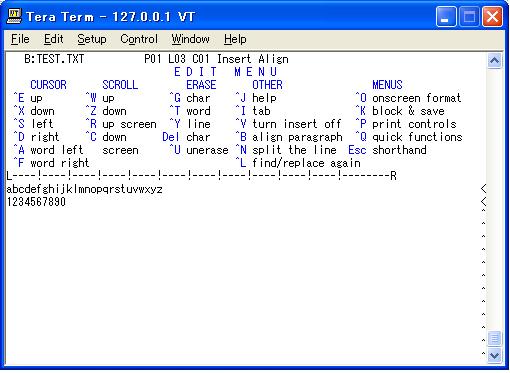The image size is (510, 373).
Task: Click the '^Y line' erase entry
Action: (190, 124)
